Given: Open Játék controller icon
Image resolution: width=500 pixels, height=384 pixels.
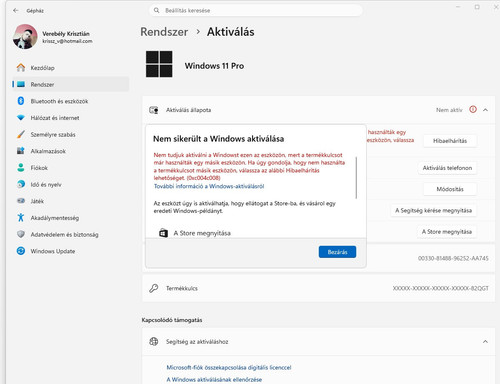Looking at the screenshot, I should pos(21,201).
